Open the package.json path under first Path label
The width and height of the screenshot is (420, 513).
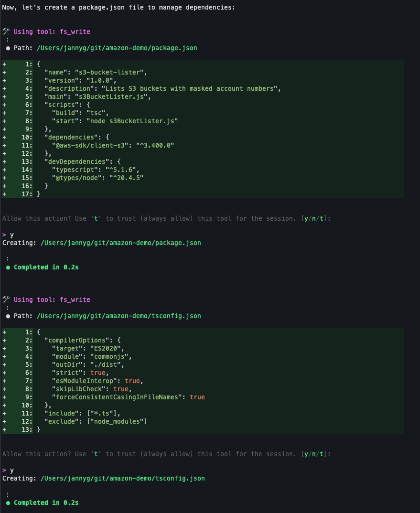(117, 48)
